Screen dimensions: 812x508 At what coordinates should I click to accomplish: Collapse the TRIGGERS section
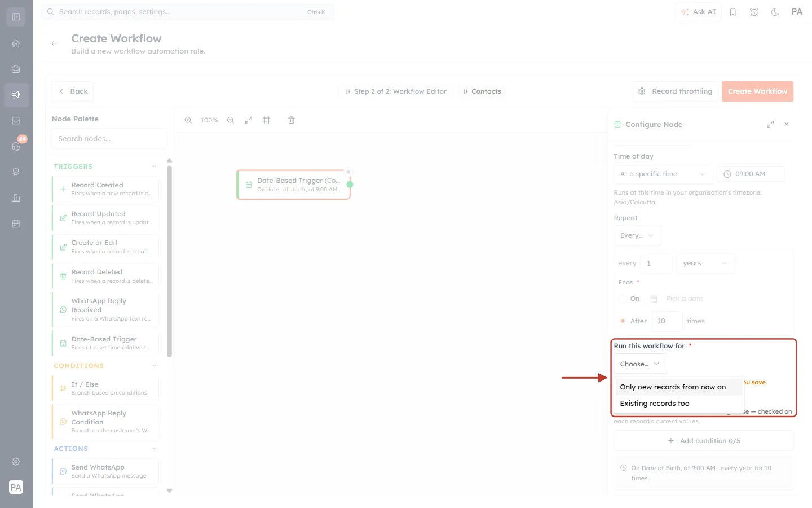click(154, 167)
